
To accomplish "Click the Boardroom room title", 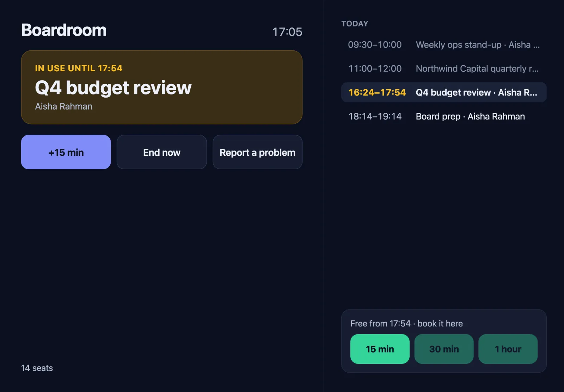I will [64, 30].
